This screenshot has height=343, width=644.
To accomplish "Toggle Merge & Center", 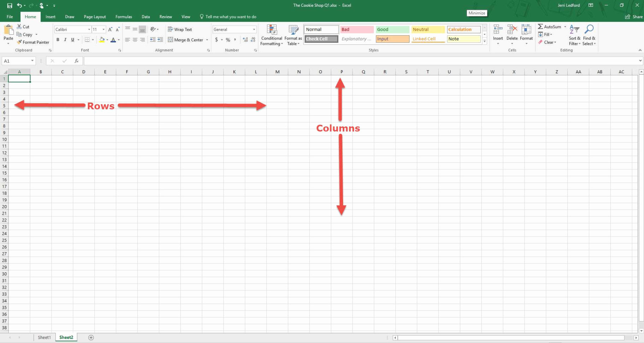I will [x=185, y=40].
